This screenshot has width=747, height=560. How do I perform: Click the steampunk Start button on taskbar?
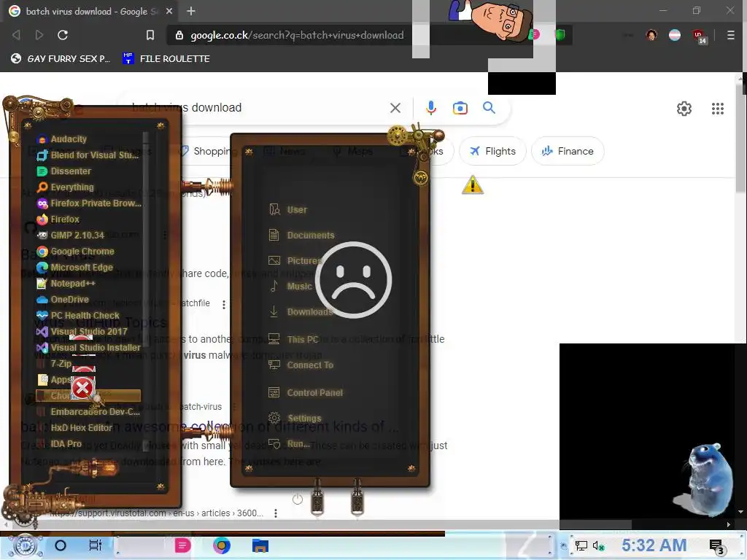tap(26, 545)
